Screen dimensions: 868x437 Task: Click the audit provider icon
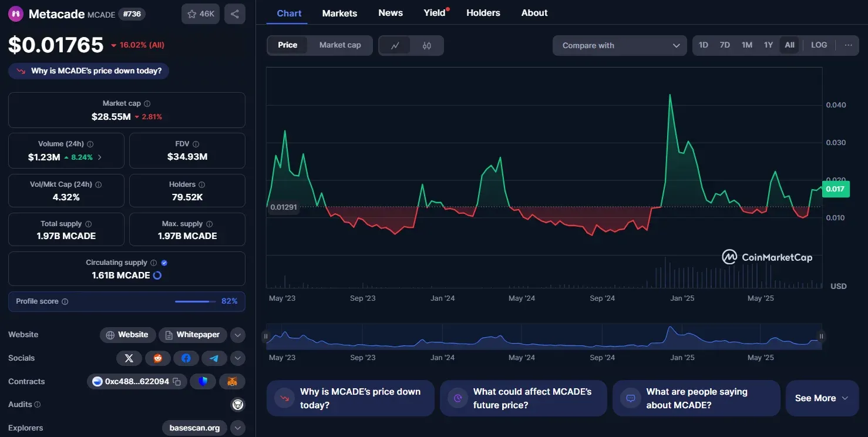(238, 405)
